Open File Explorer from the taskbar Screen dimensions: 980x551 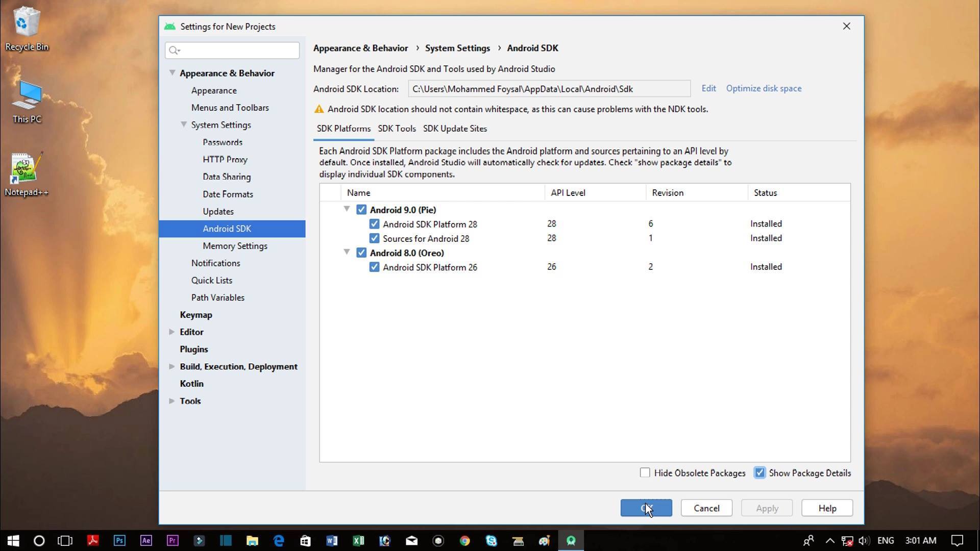pyautogui.click(x=252, y=540)
